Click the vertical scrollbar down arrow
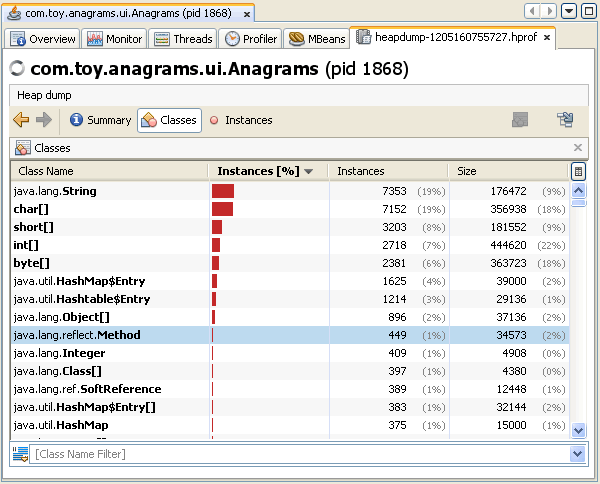 coord(578,430)
